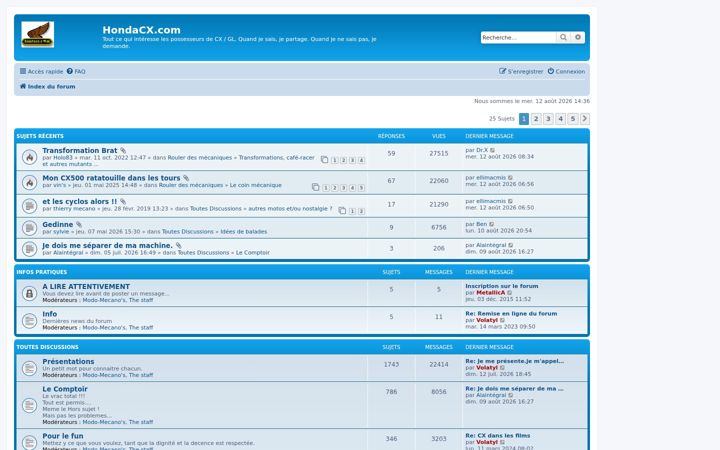720x450 pixels.
Task: Click topic icon for Je dois me séparer
Action: tap(29, 249)
